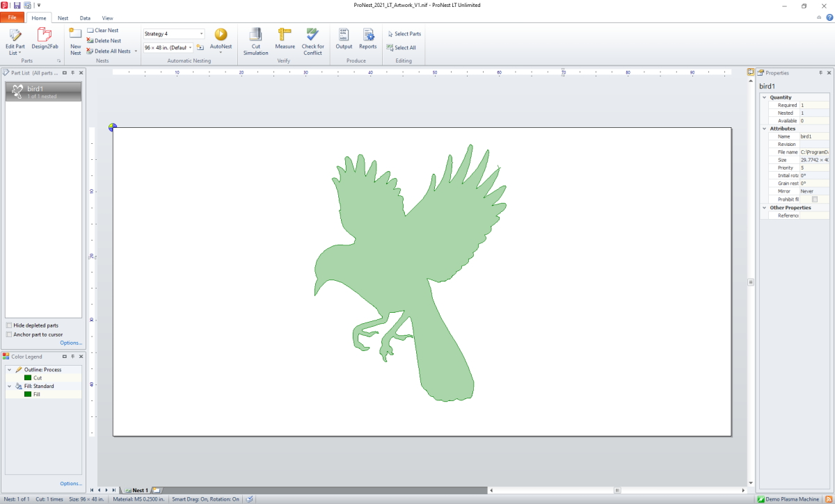The height and width of the screenshot is (504, 835).
Task: Open the Reports icon
Action: point(367,39)
